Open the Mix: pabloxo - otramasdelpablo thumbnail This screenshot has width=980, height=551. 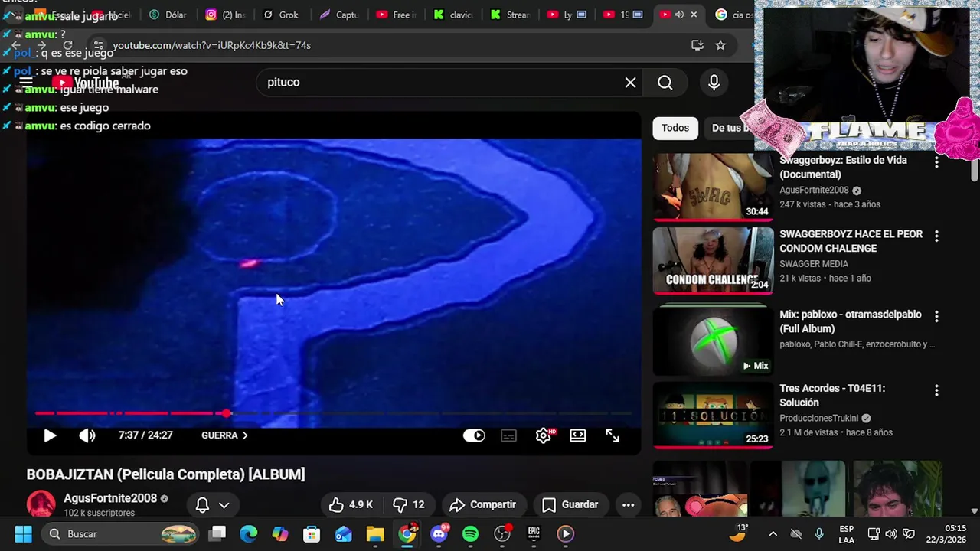[x=713, y=341]
